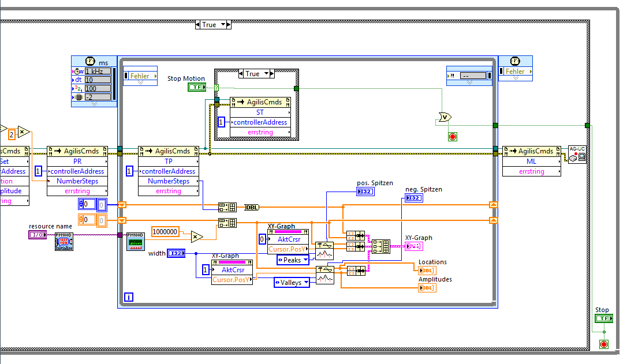This screenshot has width=627, height=364.
Task: Click the loop iteration i terminal
Action: tap(129, 297)
